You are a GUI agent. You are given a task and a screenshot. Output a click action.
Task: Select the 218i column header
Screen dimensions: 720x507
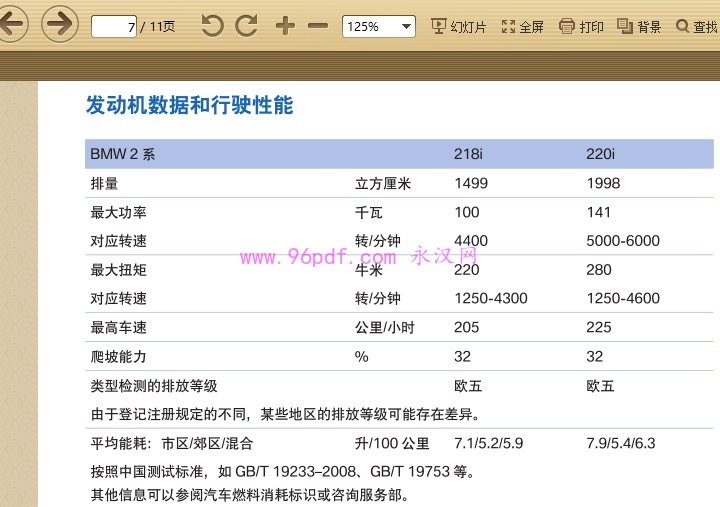468,154
